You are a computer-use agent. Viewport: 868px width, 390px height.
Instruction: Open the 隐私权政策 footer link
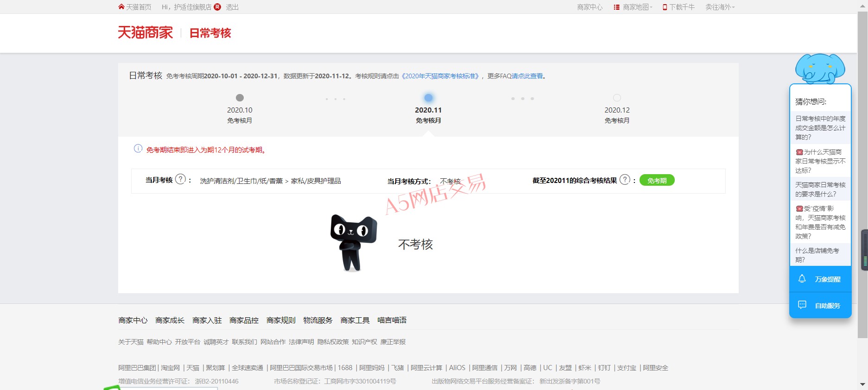tap(333, 342)
